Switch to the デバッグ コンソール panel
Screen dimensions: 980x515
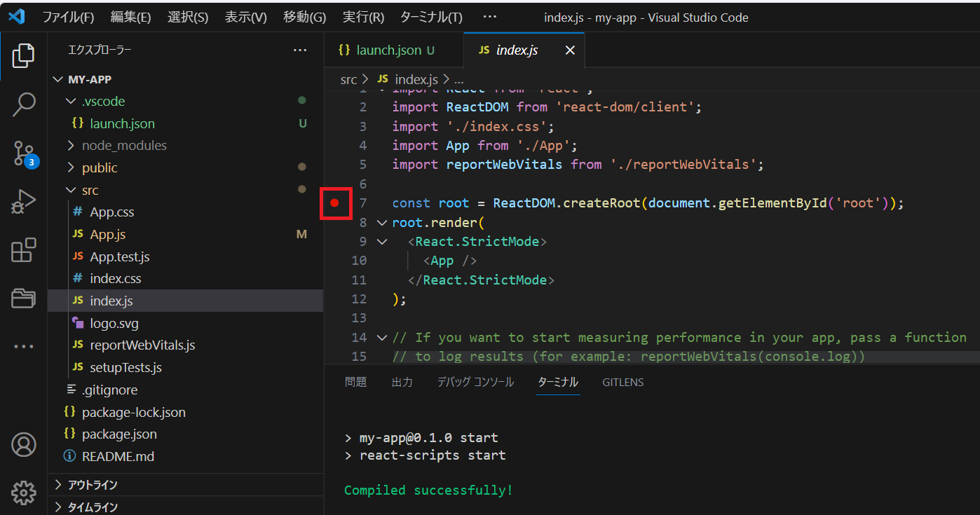pos(475,382)
